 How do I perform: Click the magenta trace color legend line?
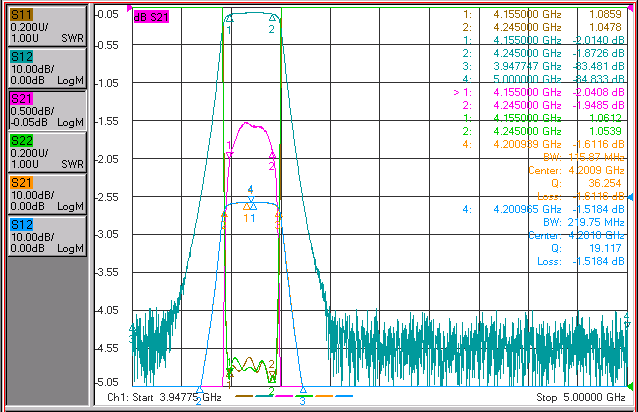284,395
